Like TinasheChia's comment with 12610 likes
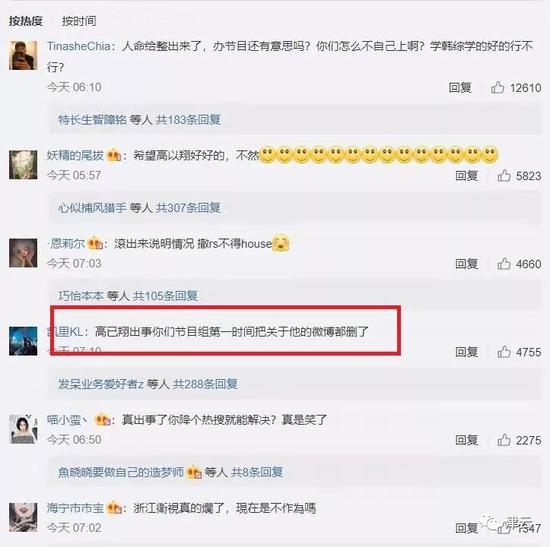The image size is (550, 547). [x=497, y=87]
